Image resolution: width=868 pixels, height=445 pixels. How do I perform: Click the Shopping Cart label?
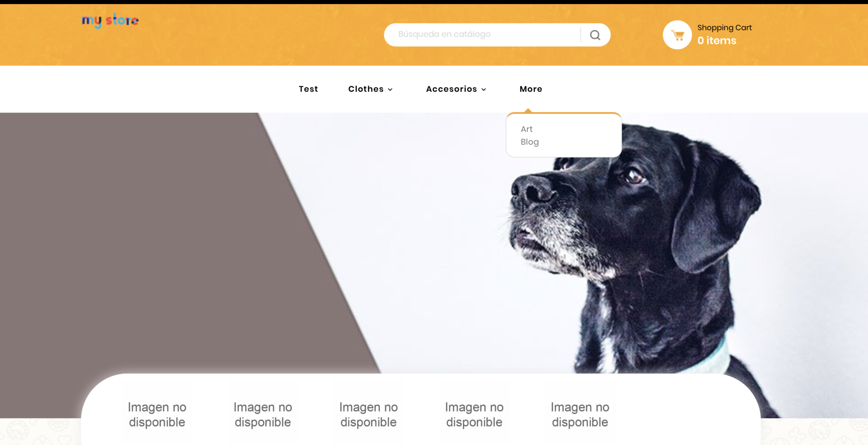724,28
